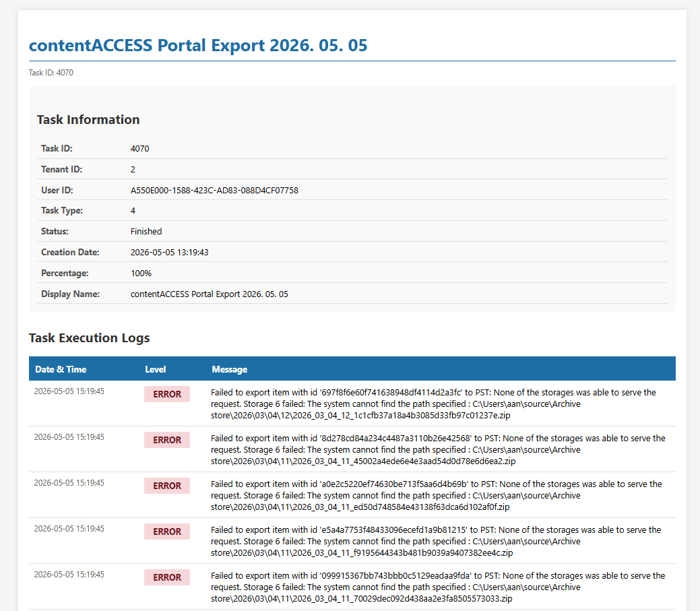The width and height of the screenshot is (700, 611).
Task: Select log message for item e5a4a7753f48433096ecefd1a9b81215
Action: point(436,542)
